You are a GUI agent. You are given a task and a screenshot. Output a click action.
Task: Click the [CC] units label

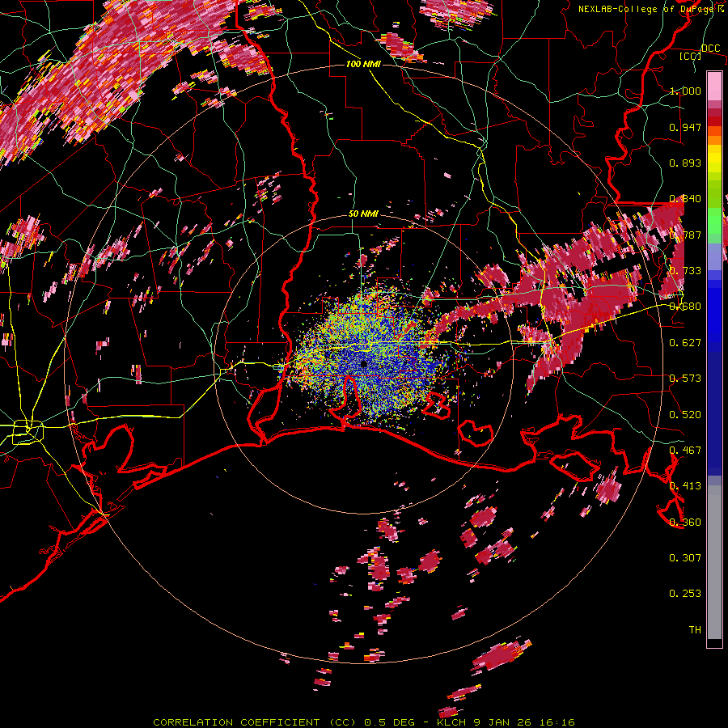[691, 56]
